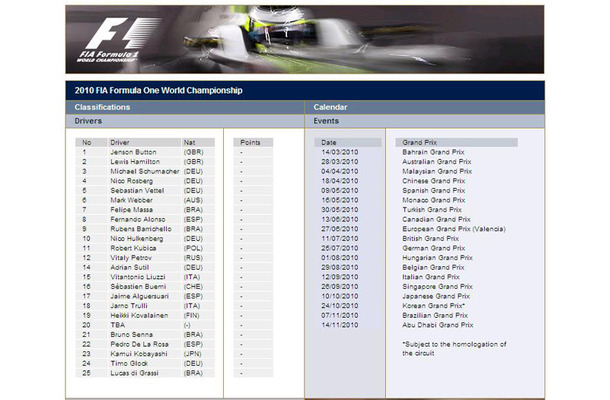Screen dimensions: 610x400
Task: Select driver Lucas di Grassi
Action: (x=134, y=373)
